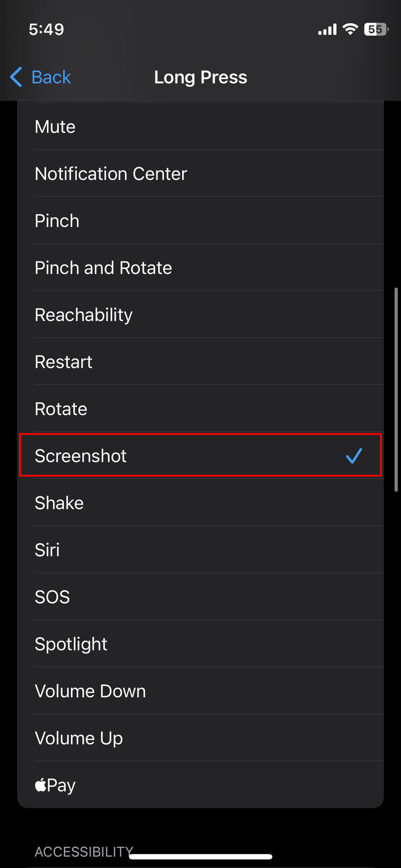Tap the blue checkmark beside Screenshot
Viewport: 401px width, 868px height.
(x=354, y=456)
